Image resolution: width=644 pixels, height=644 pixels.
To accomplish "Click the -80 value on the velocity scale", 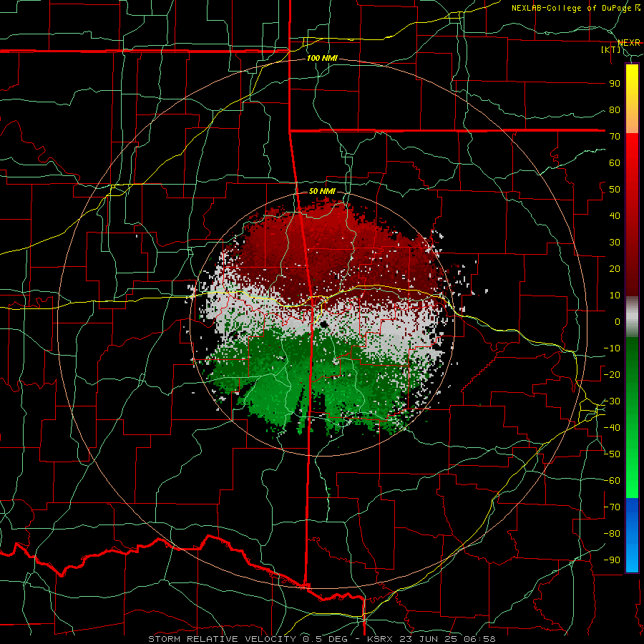I will coord(612,534).
